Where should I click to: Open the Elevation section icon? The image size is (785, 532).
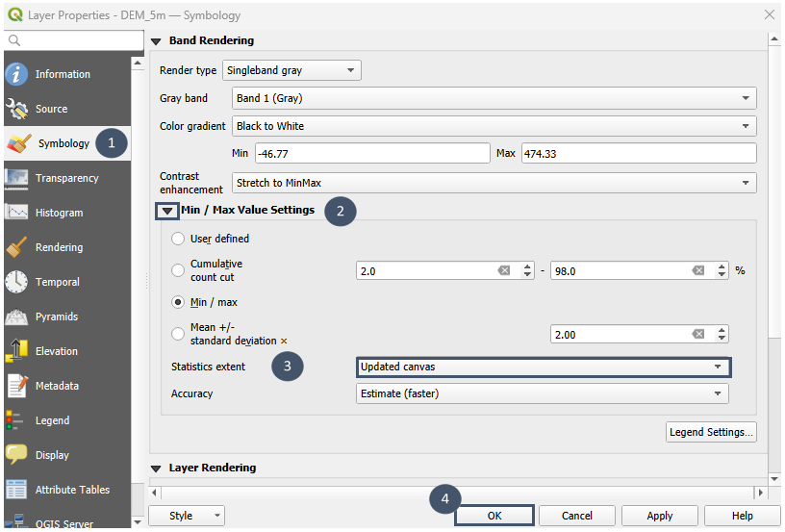(x=17, y=351)
